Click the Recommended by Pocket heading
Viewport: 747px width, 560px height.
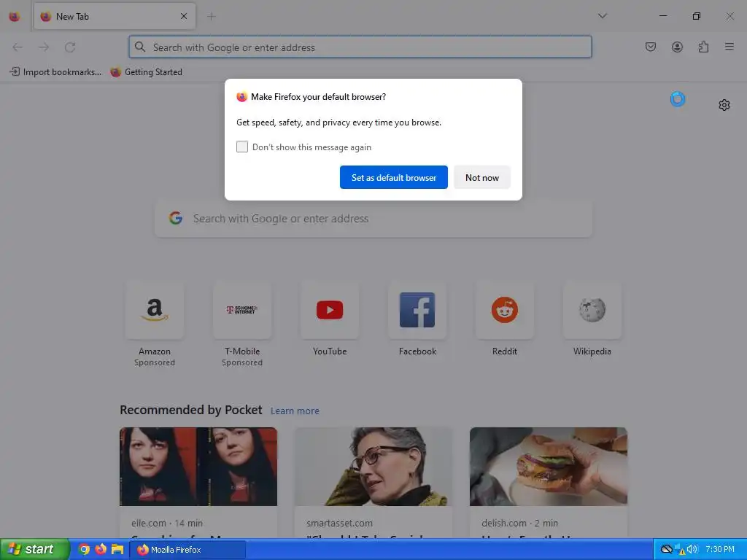(x=191, y=410)
